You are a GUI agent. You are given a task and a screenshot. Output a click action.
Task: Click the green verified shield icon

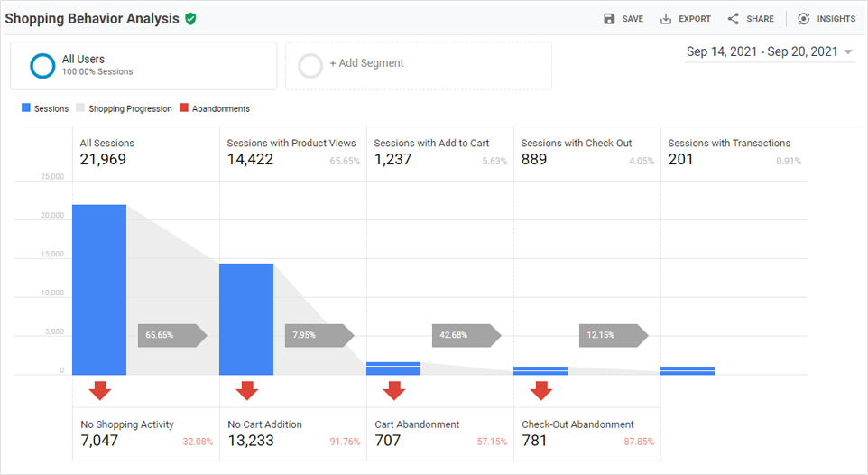(190, 19)
